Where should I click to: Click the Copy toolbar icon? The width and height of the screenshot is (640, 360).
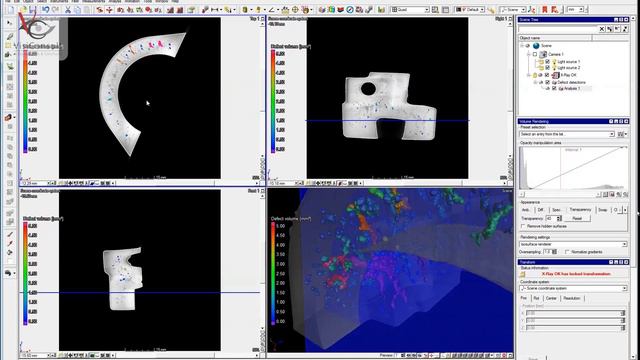click(78, 9)
